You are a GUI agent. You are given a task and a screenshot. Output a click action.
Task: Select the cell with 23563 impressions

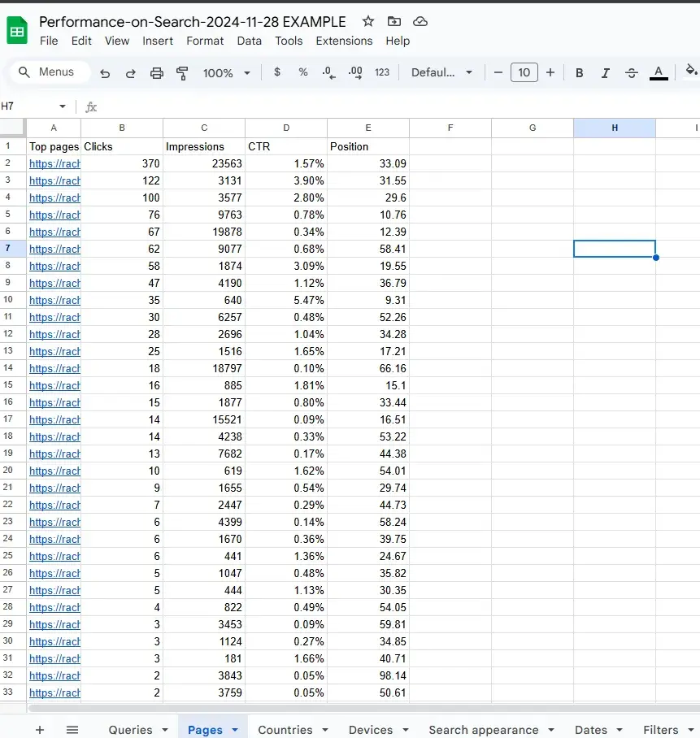pyautogui.click(x=204, y=163)
